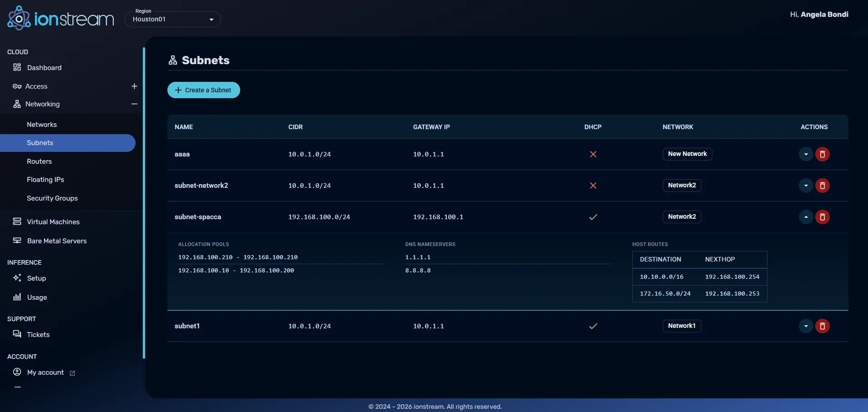Open Bare Metal Servers section
Screen dimensions: 868x412
pyautogui.click(x=57, y=241)
